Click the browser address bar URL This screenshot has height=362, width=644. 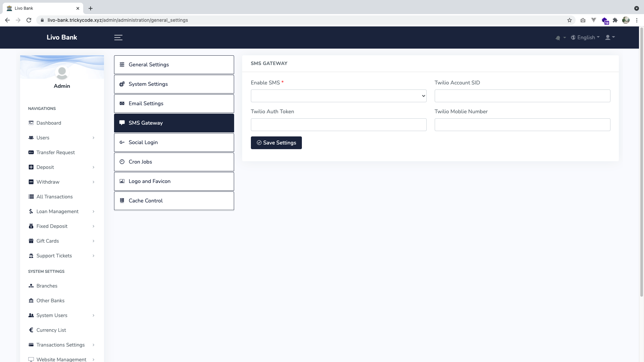click(x=118, y=20)
